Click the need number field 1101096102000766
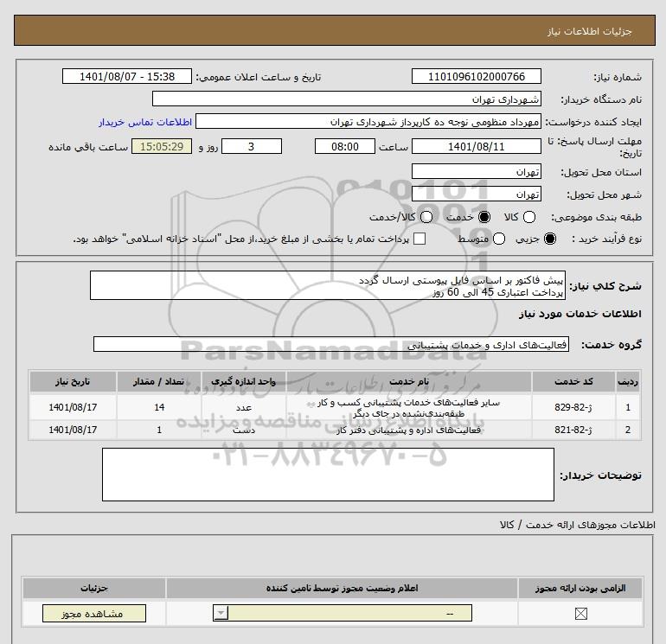 (x=476, y=76)
